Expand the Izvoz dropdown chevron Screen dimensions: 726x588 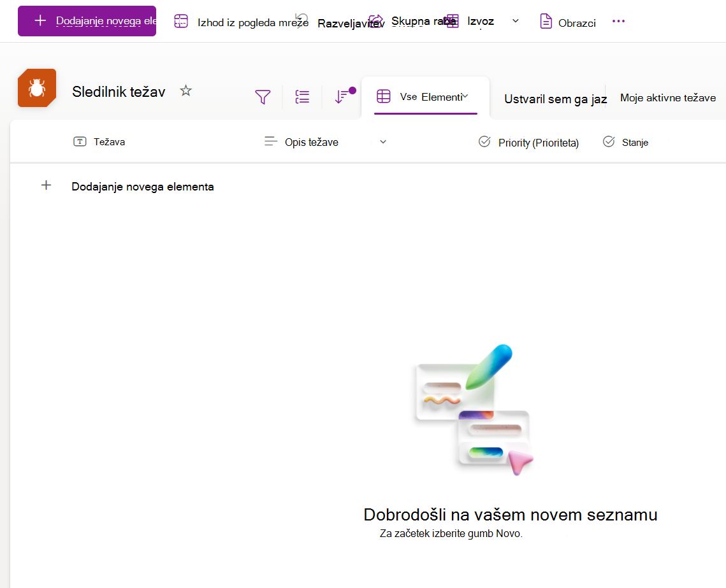pos(515,21)
